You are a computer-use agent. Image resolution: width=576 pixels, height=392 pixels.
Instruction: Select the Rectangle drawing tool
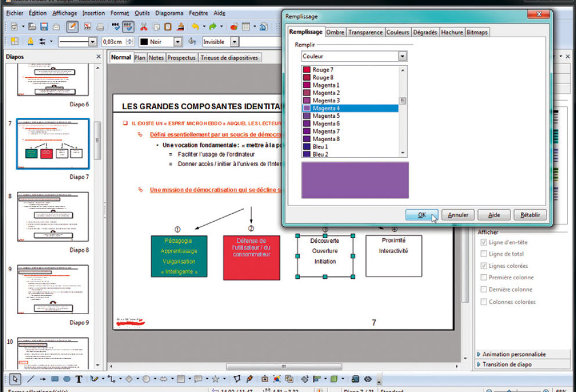55,379
